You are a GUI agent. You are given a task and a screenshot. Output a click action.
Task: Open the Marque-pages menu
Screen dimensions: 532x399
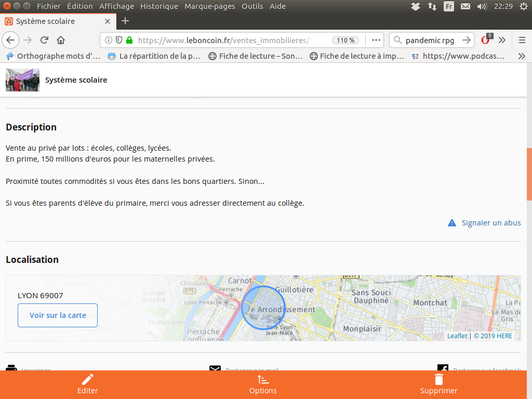[210, 6]
